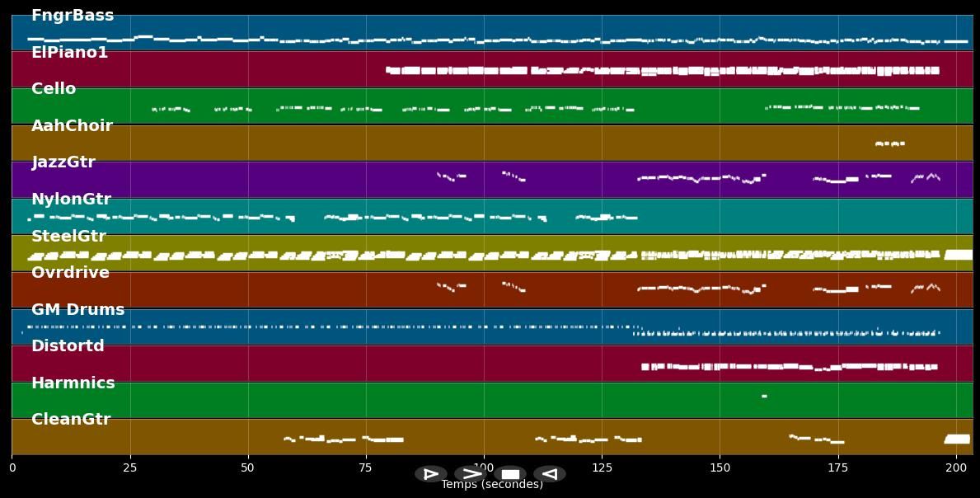Click the Ovrdrive track label

pyautogui.click(x=70, y=273)
